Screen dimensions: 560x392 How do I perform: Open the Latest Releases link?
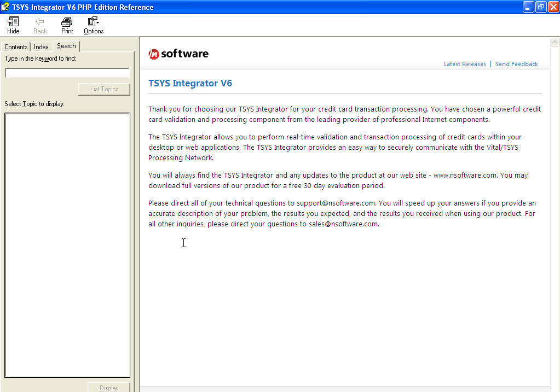465,64
